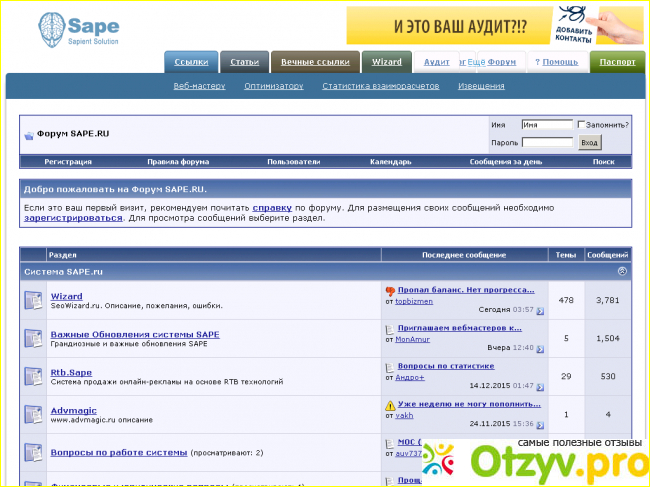650x487 pixels.
Task: Open the Вечные ссылки tab
Action: click(314, 62)
